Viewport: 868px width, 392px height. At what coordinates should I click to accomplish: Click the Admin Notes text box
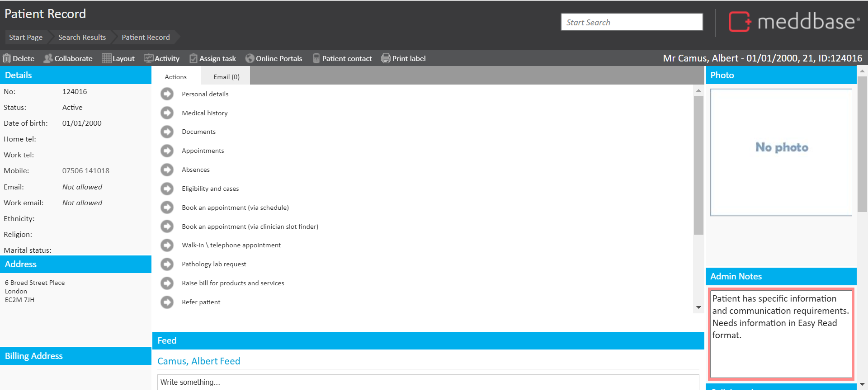tap(781, 334)
